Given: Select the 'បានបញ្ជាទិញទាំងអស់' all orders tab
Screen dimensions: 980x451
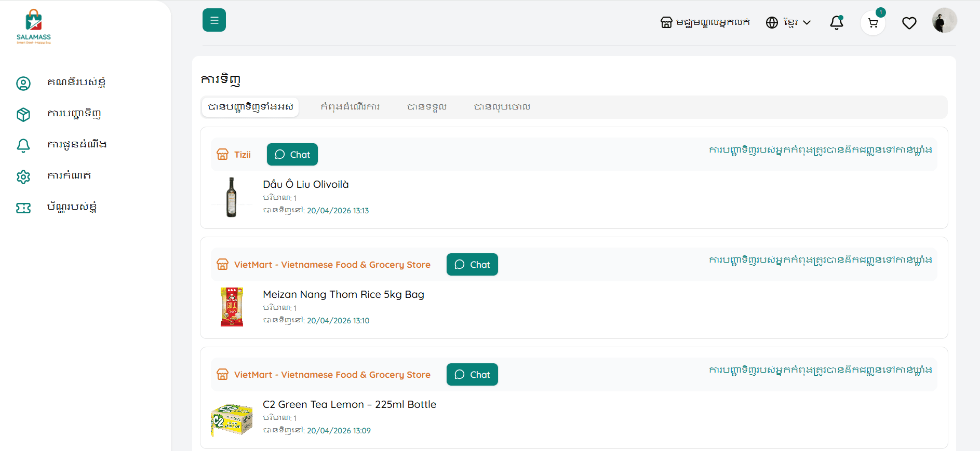Looking at the screenshot, I should click(250, 107).
